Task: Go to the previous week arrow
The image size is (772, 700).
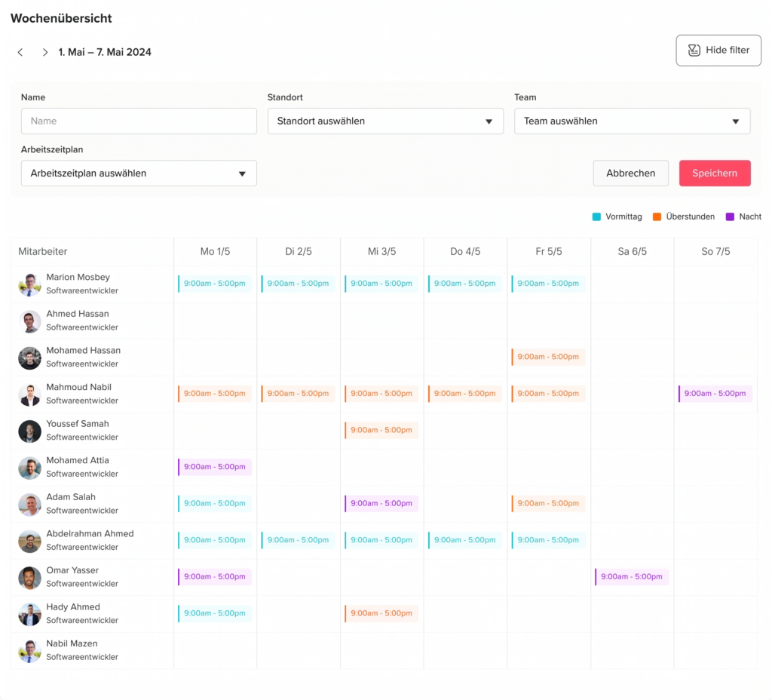Action: point(20,52)
